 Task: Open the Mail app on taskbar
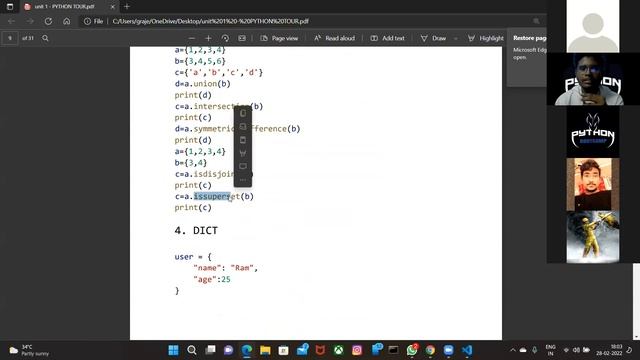point(302,350)
